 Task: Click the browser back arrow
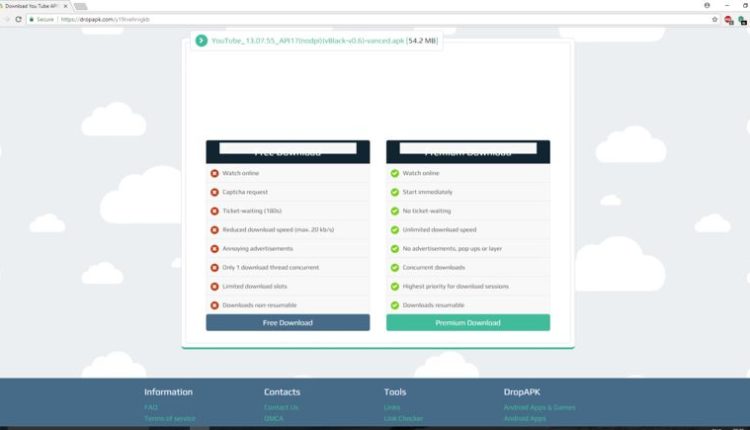pyautogui.click(x=6, y=19)
